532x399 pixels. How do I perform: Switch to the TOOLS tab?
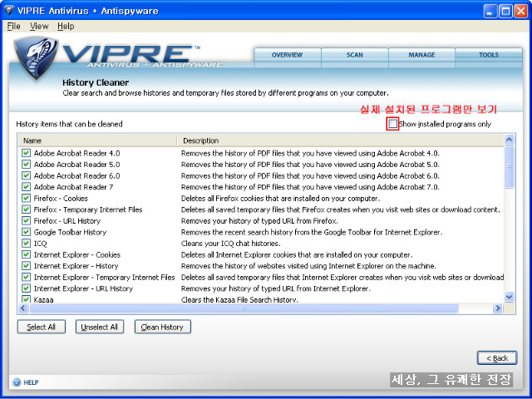[x=489, y=55]
